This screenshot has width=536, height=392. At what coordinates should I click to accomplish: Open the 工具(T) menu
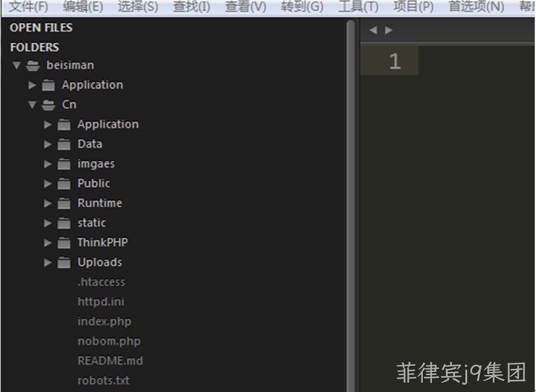pos(358,7)
